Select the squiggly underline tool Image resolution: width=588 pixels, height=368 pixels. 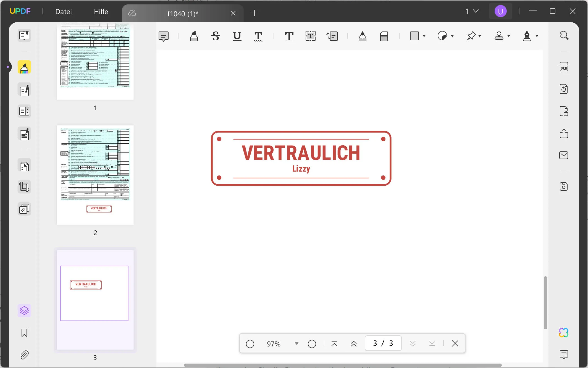258,36
